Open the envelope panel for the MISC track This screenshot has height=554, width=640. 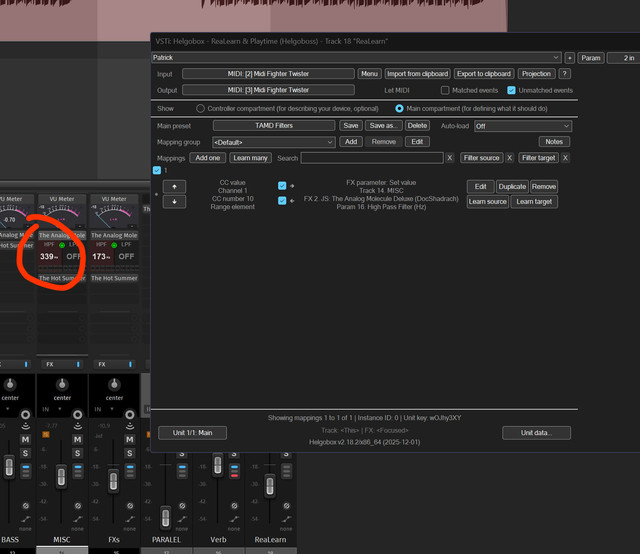[x=78, y=519]
